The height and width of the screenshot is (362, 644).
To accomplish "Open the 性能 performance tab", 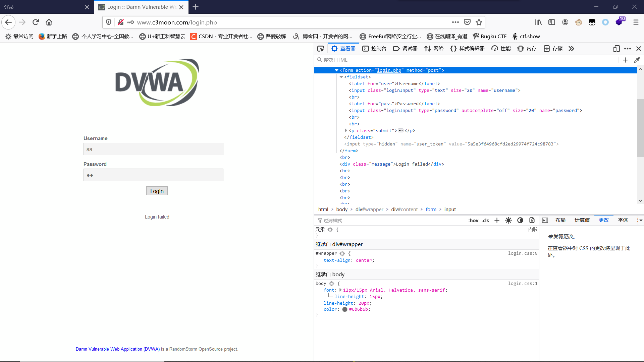I will point(501,49).
